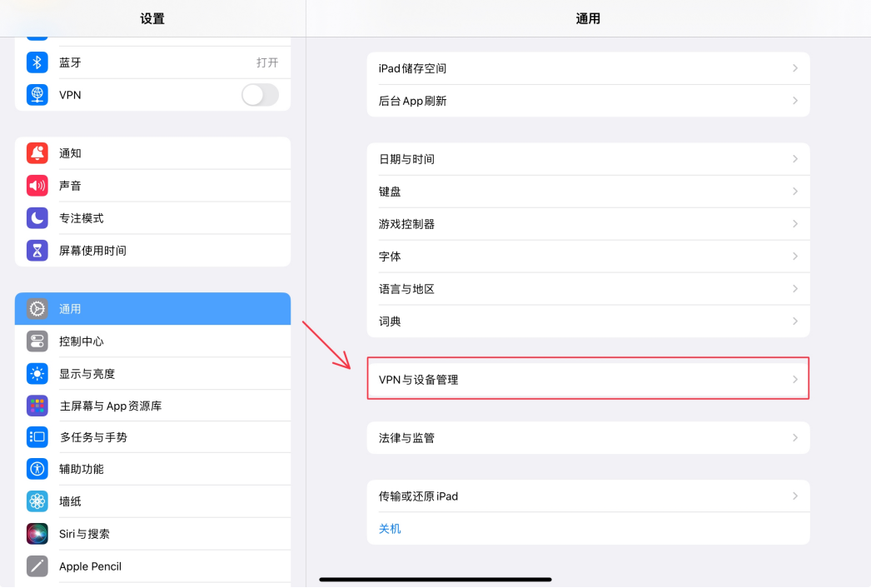Tap 词典 label in General
This screenshot has width=871, height=588.
390,321
